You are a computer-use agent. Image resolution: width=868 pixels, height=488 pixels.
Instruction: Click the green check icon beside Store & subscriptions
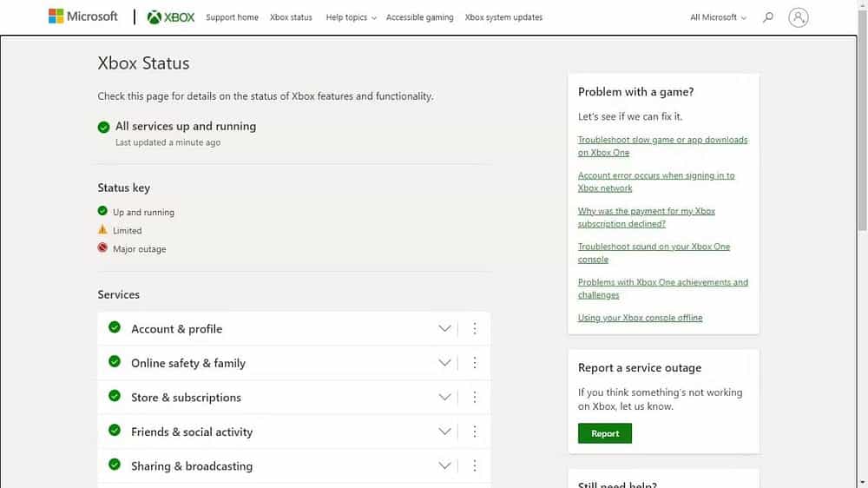point(115,396)
